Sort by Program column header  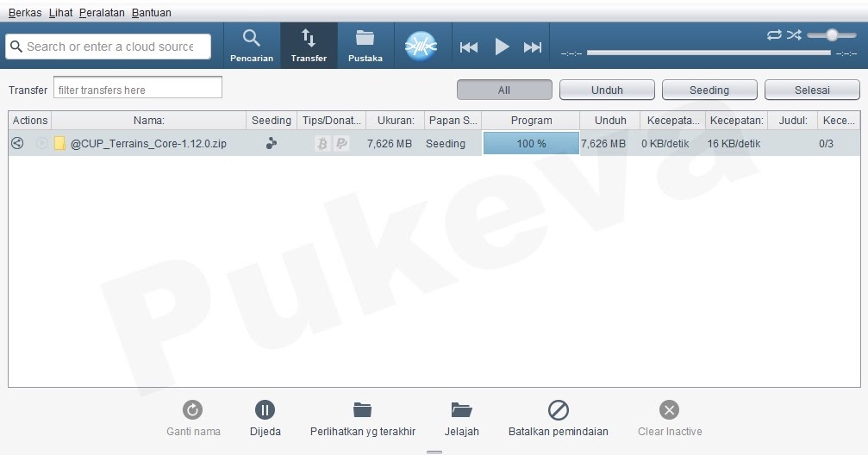point(531,120)
